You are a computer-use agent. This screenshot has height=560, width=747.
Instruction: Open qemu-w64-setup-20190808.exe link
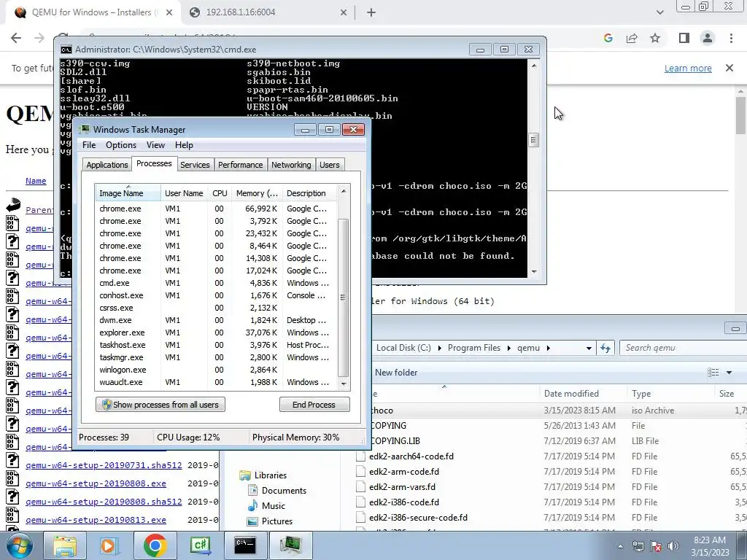coord(96,483)
